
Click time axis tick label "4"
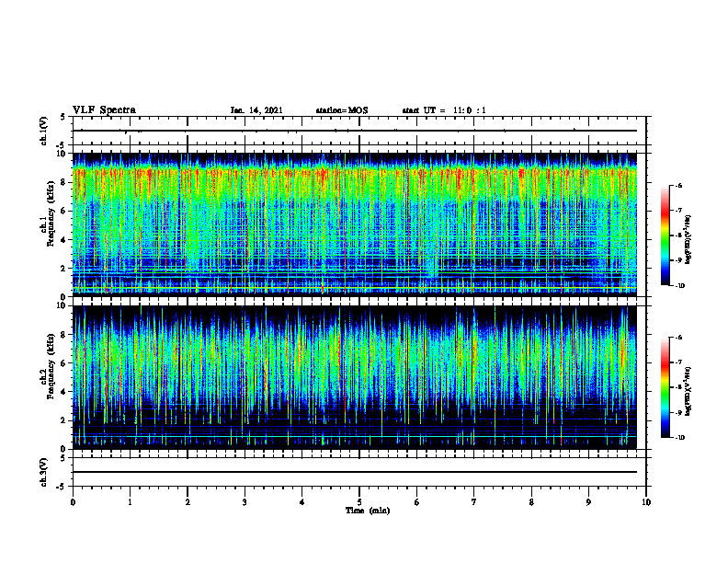point(302,502)
